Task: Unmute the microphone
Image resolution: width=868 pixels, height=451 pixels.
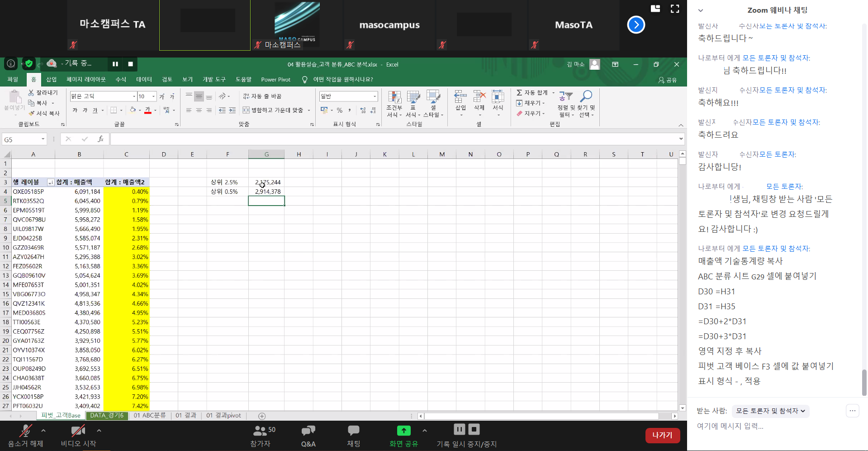Action: pos(25,436)
